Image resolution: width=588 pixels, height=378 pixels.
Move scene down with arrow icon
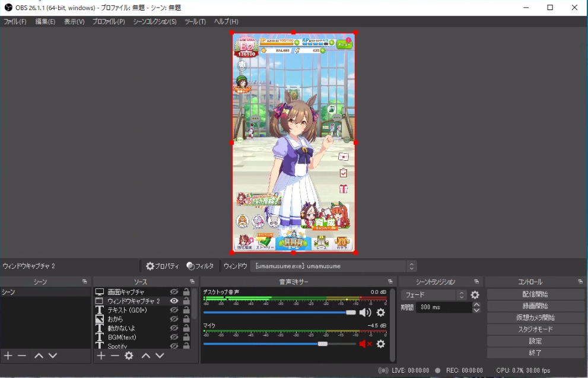53,355
